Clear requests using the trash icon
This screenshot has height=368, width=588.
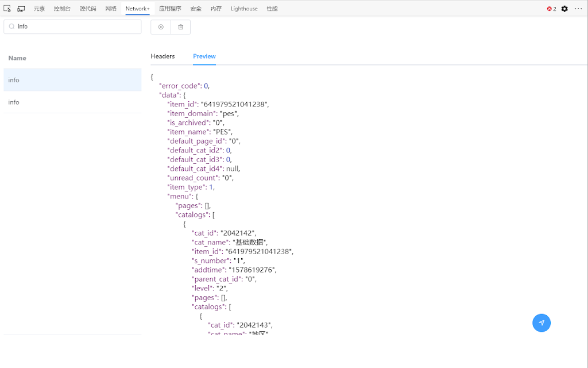point(181,26)
